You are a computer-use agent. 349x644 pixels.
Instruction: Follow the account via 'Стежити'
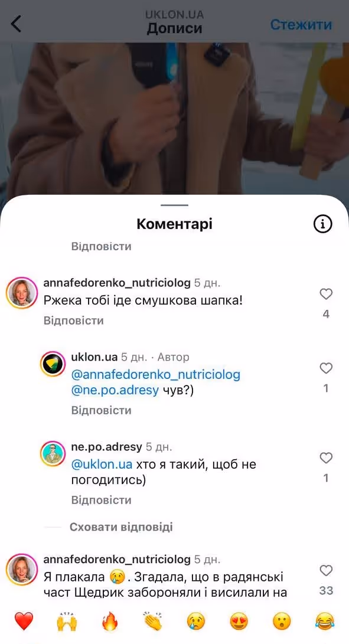[301, 24]
